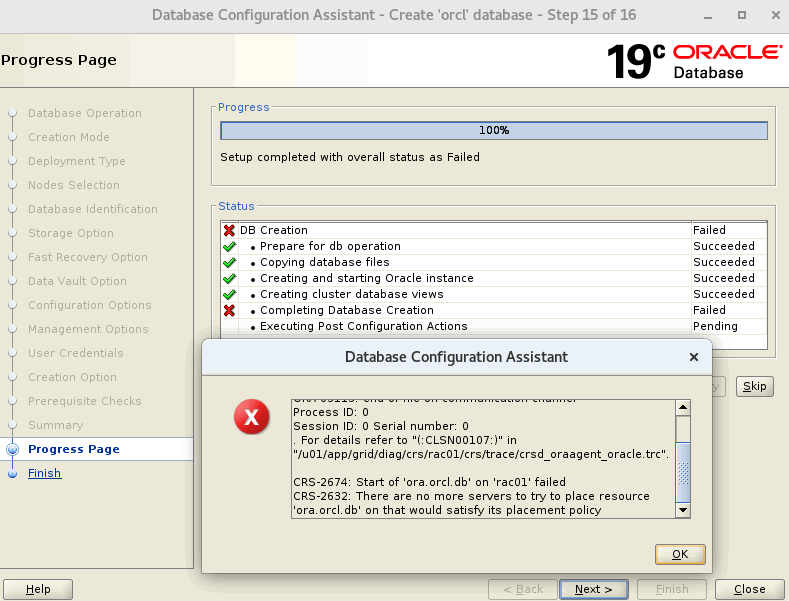Click the 100% progress bar
The width and height of the screenshot is (789, 601).
[493, 131]
